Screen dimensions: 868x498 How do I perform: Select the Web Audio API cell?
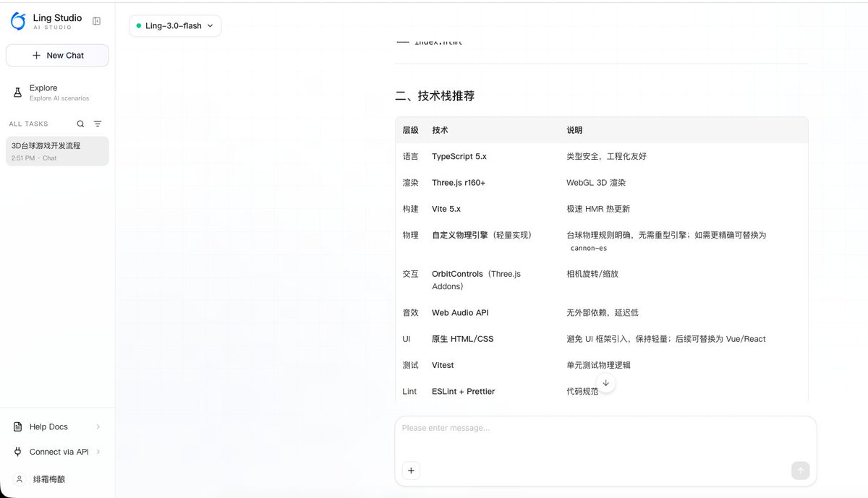coord(460,313)
